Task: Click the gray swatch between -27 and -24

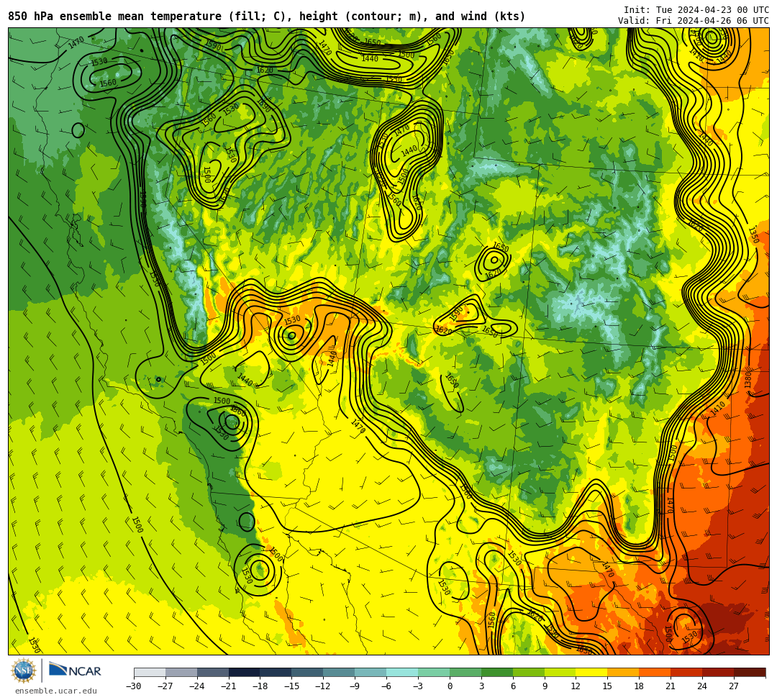Action: click(x=181, y=672)
